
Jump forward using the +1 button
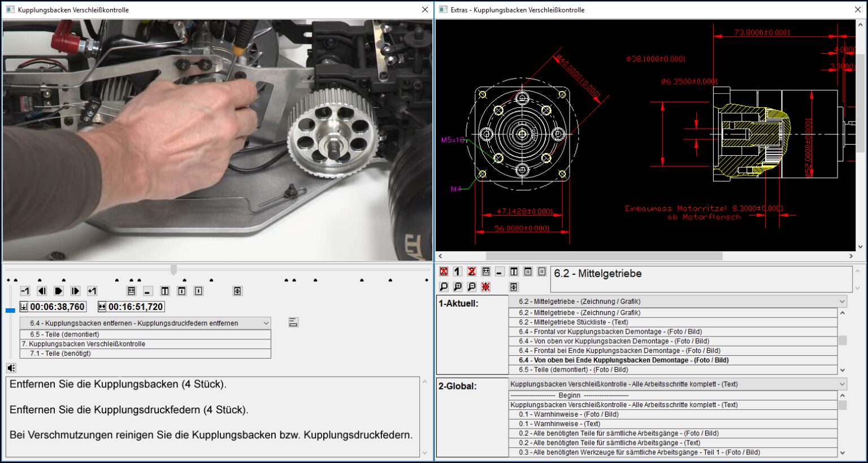tap(92, 291)
